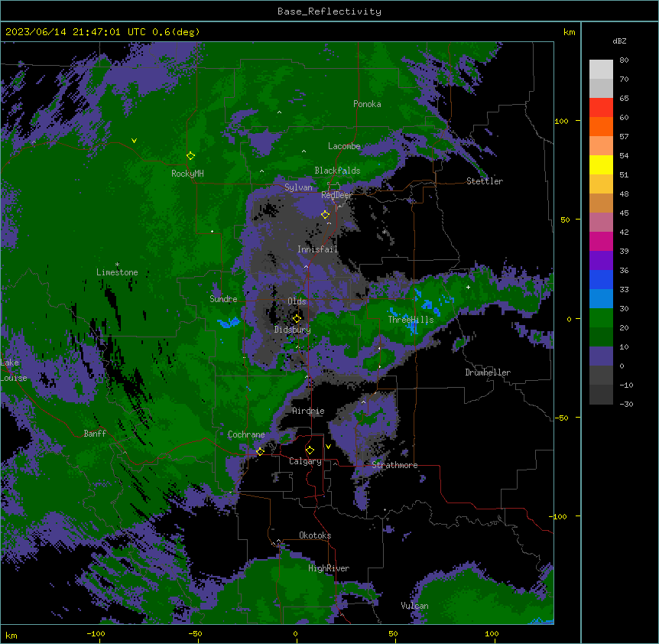Select the 45 value on the dBZ scale
The width and height of the screenshot is (659, 644).
(x=624, y=213)
